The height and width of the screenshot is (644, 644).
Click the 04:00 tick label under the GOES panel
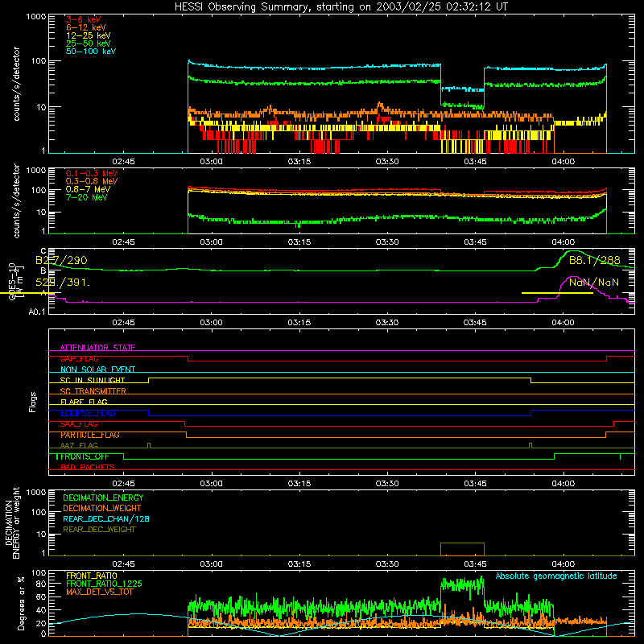pyautogui.click(x=563, y=323)
